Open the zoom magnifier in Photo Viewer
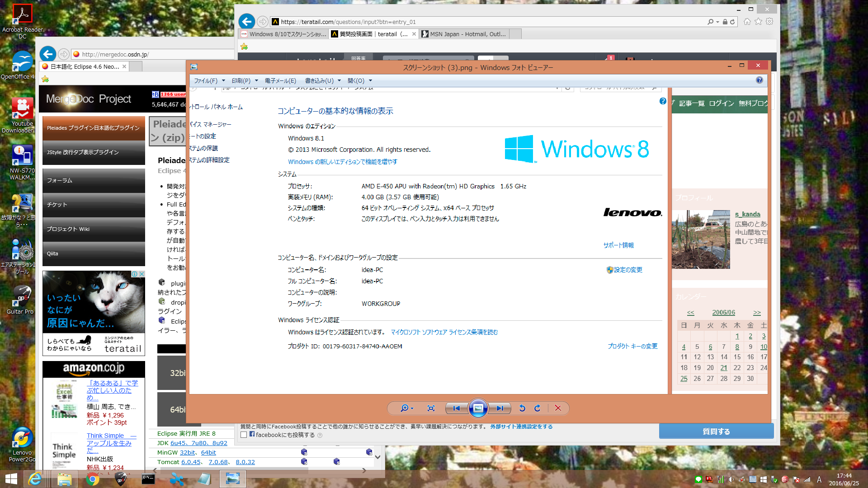Screen dimensions: 868x488 tap(404, 408)
